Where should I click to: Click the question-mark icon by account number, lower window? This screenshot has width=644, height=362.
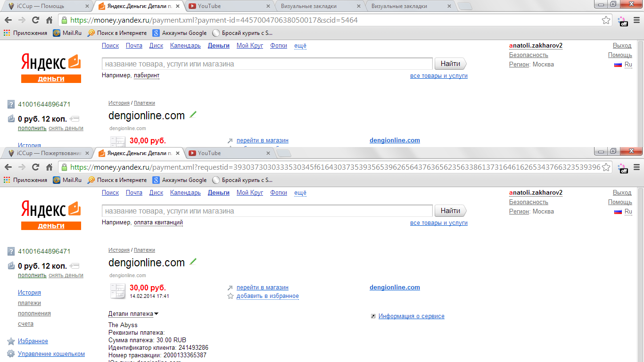tap(11, 251)
